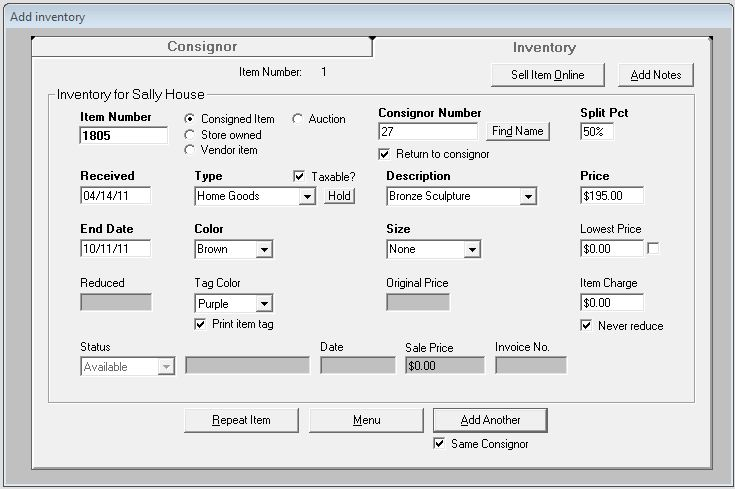Screen dimensions: 735x489
Task: Open Add Notes
Action: pos(655,75)
